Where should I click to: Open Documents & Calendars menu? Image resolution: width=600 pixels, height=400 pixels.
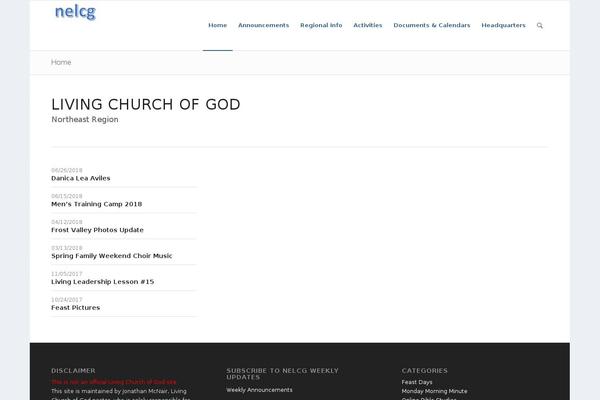(x=432, y=25)
